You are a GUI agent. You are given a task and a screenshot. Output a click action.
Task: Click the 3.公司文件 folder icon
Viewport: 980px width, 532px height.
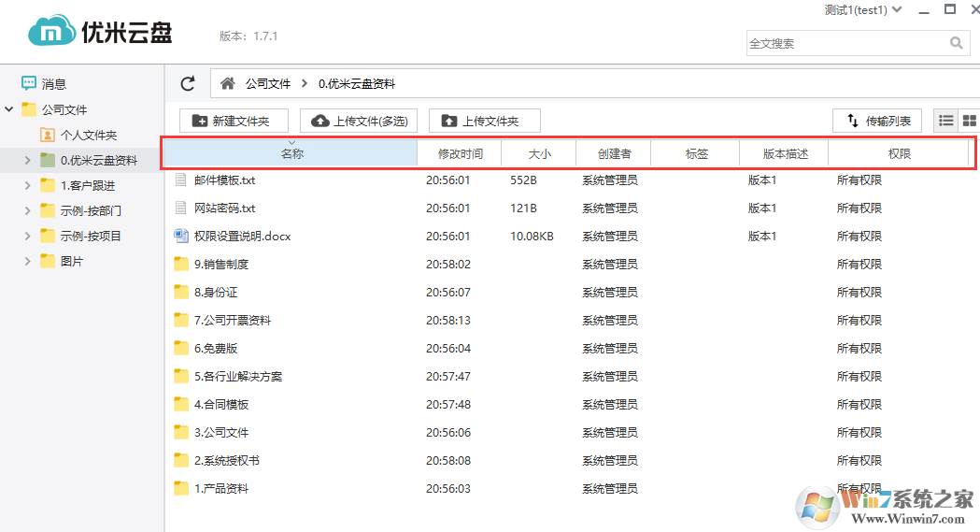(x=180, y=432)
